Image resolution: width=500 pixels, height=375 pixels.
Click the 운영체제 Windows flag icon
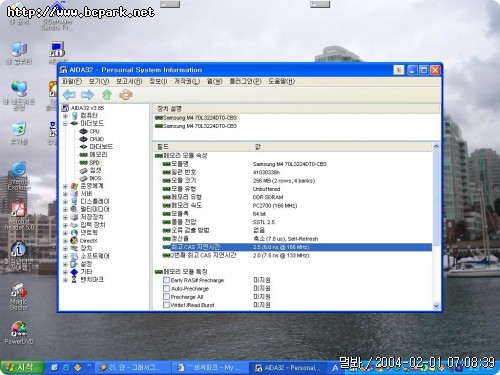pyautogui.click(x=74, y=186)
